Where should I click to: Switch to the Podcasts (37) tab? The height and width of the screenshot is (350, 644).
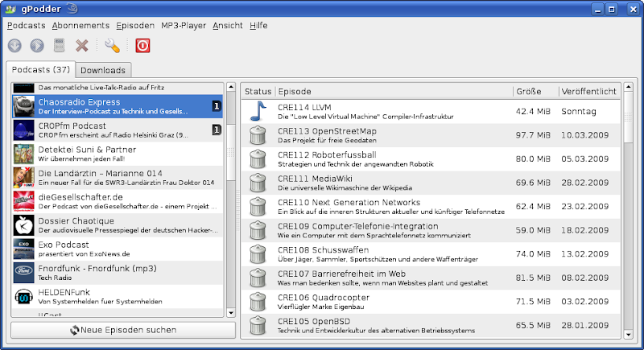41,70
